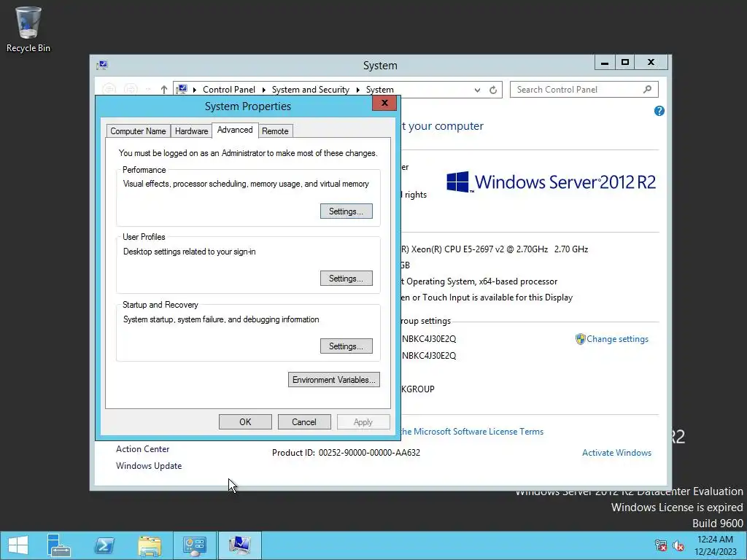Image resolution: width=747 pixels, height=560 pixels.
Task: Click the refresh icon in the address bar
Action: [493, 90]
